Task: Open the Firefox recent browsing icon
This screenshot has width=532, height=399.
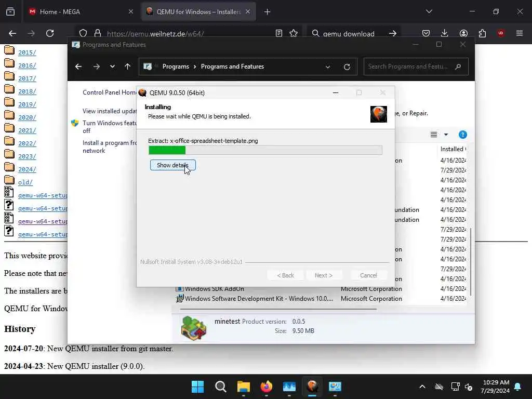Action: [x=10, y=12]
